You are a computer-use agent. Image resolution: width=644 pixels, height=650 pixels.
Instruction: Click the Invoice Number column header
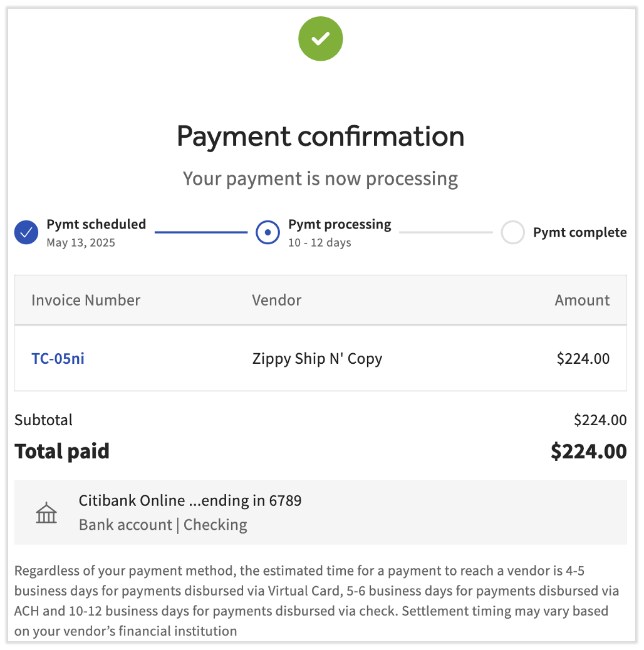click(x=86, y=300)
